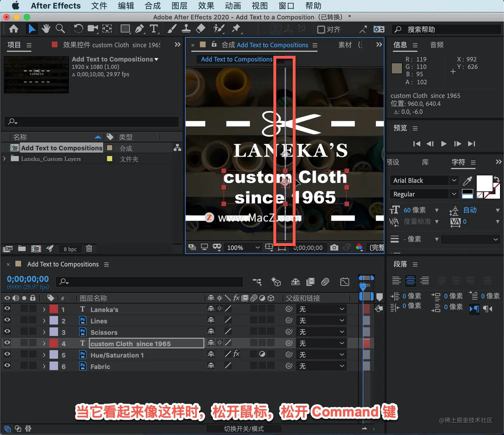504x435 pixels.
Task: Select the Rotation tool
Action: [78, 29]
